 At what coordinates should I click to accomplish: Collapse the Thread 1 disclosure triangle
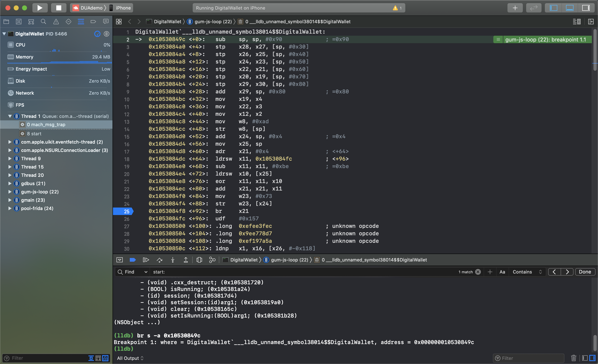point(10,116)
